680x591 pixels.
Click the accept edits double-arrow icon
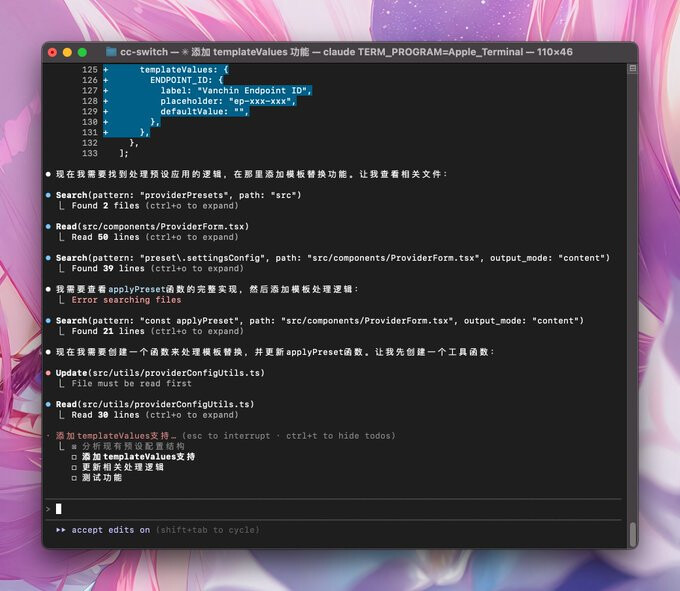tap(61, 530)
